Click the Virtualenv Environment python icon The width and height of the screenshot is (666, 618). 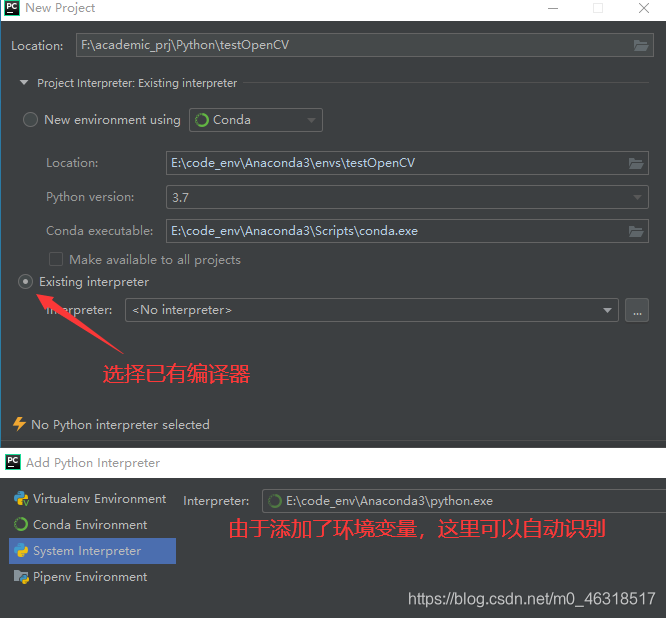[21, 499]
